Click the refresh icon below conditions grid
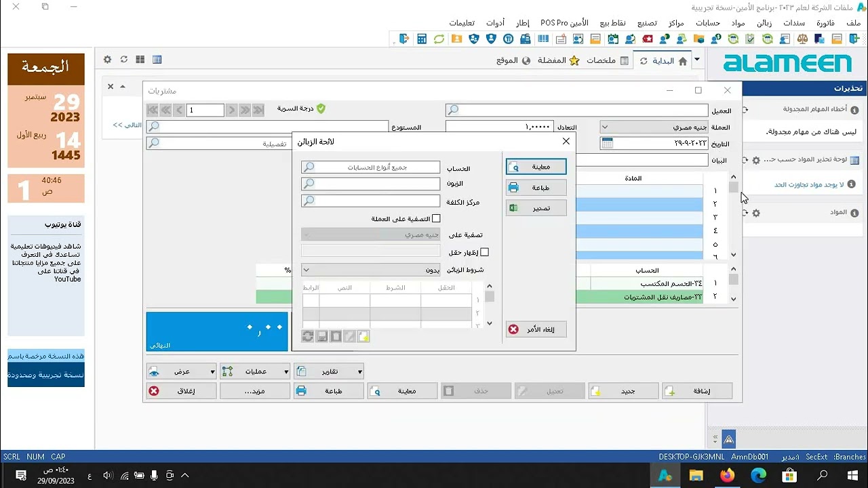The image size is (868, 488). [x=308, y=336]
